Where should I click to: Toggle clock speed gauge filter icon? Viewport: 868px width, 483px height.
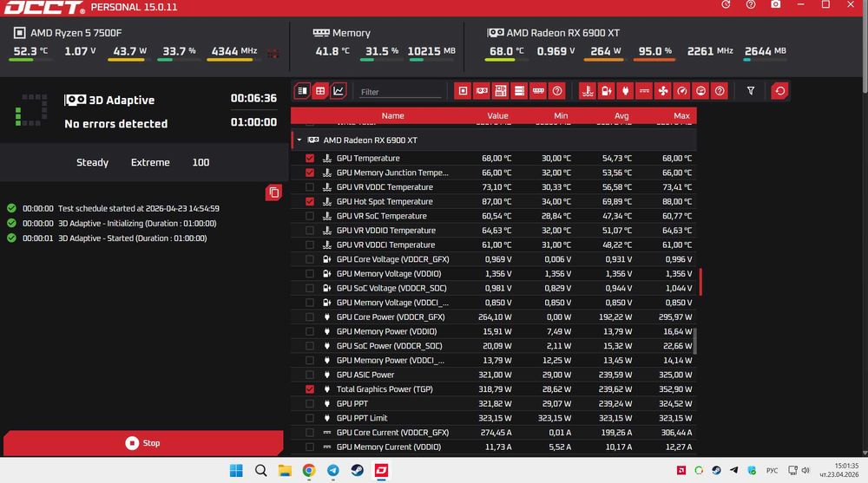[681, 91]
